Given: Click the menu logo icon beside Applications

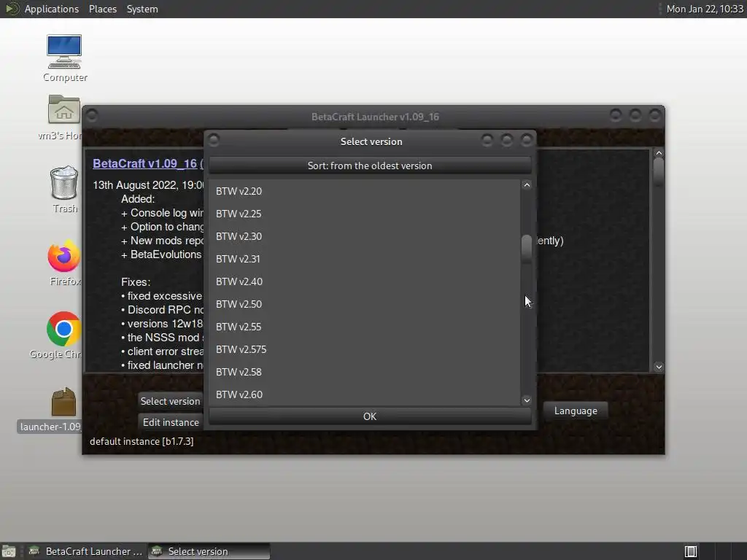Looking at the screenshot, I should (x=12, y=9).
